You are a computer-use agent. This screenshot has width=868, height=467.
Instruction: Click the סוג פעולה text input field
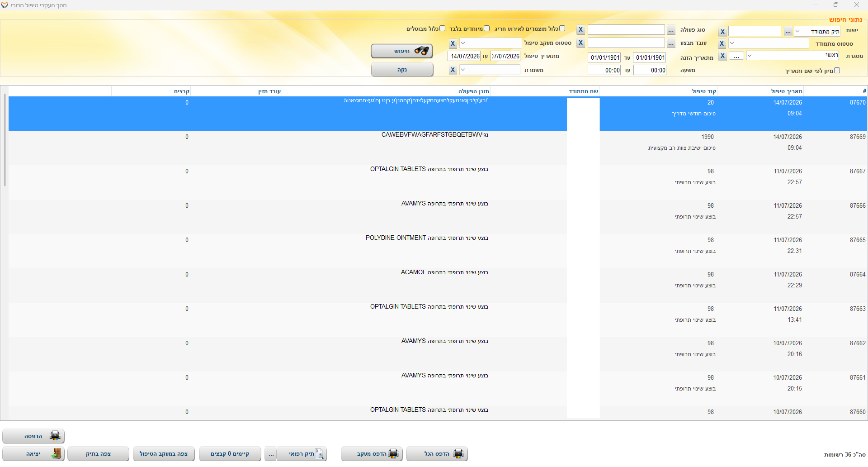pyautogui.click(x=626, y=30)
